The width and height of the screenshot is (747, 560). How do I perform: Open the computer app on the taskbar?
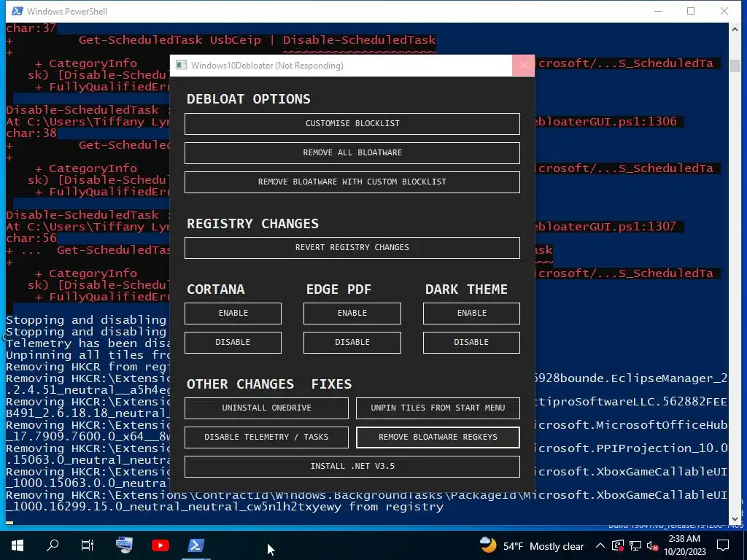pyautogui.click(x=124, y=545)
